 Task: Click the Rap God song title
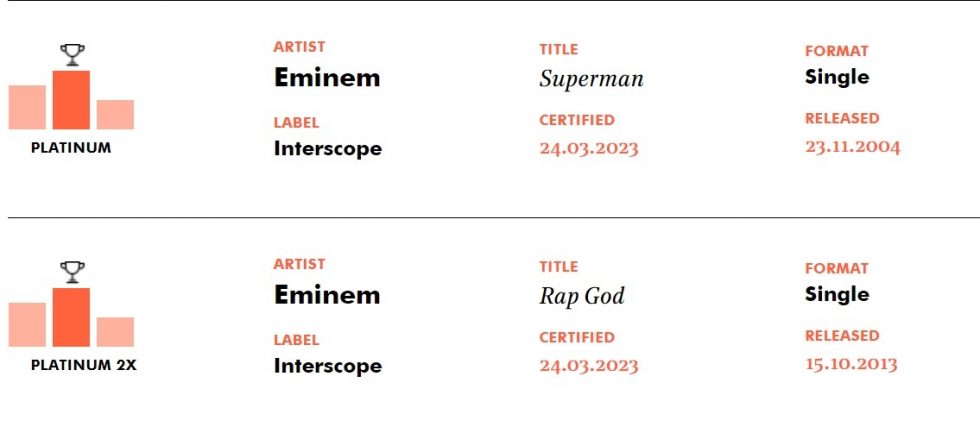582,296
